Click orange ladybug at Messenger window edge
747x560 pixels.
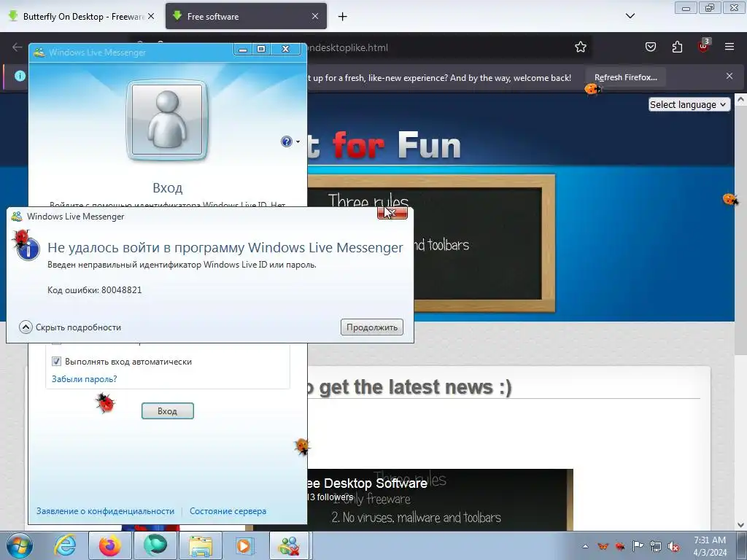(302, 447)
